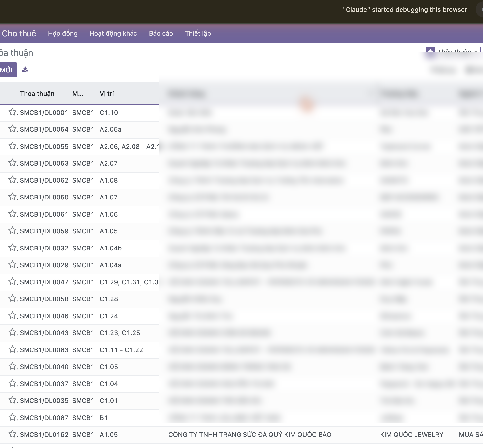Sort by the Thỏa thuận column header
This screenshot has height=448, width=483.
click(37, 94)
